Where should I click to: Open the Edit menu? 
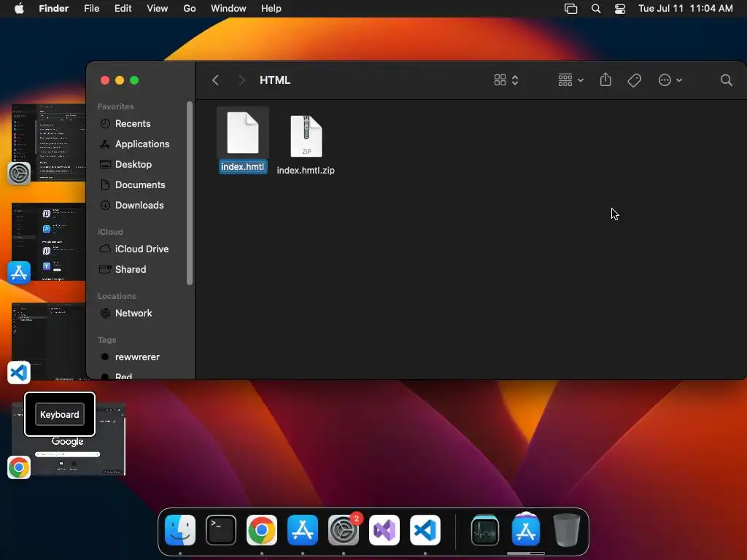coord(123,9)
